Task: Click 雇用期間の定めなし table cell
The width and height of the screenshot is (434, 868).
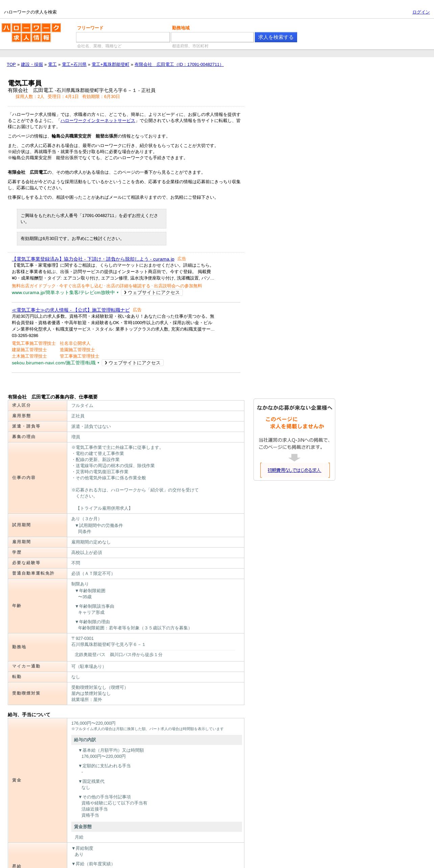Action: [x=155, y=542]
